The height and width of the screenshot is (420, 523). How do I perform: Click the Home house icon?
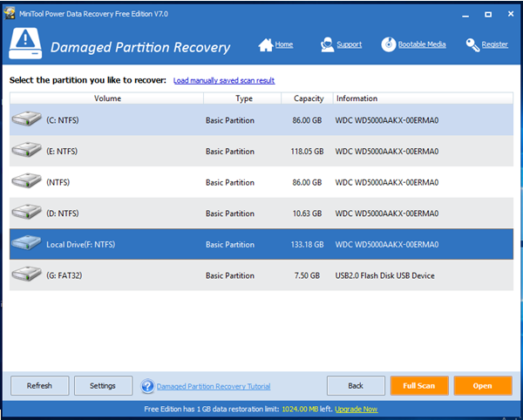pos(266,45)
